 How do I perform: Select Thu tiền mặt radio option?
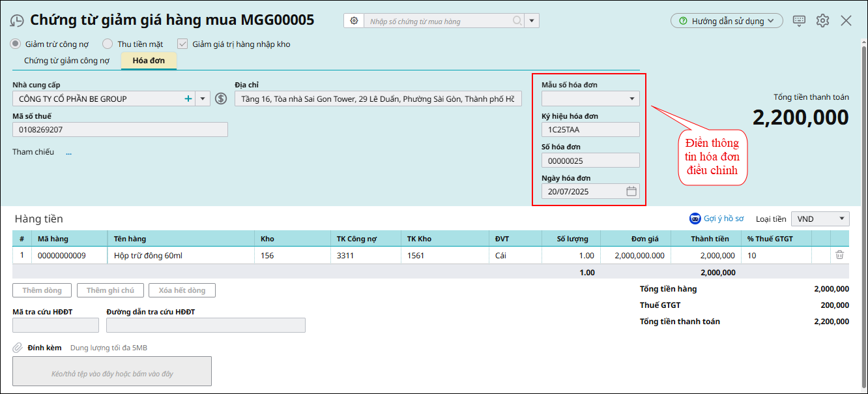(108, 44)
